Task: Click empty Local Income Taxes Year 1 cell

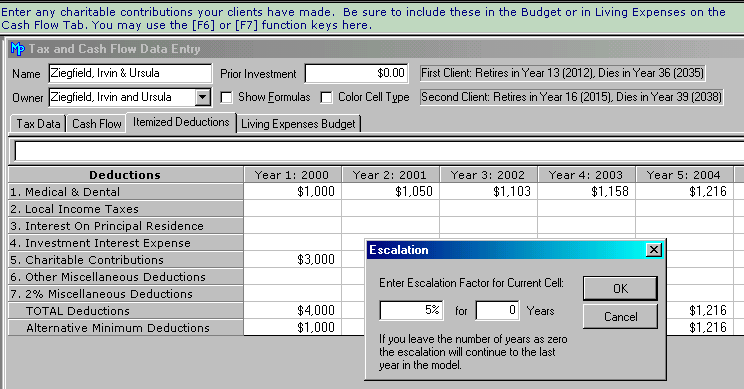Action: tap(292, 209)
